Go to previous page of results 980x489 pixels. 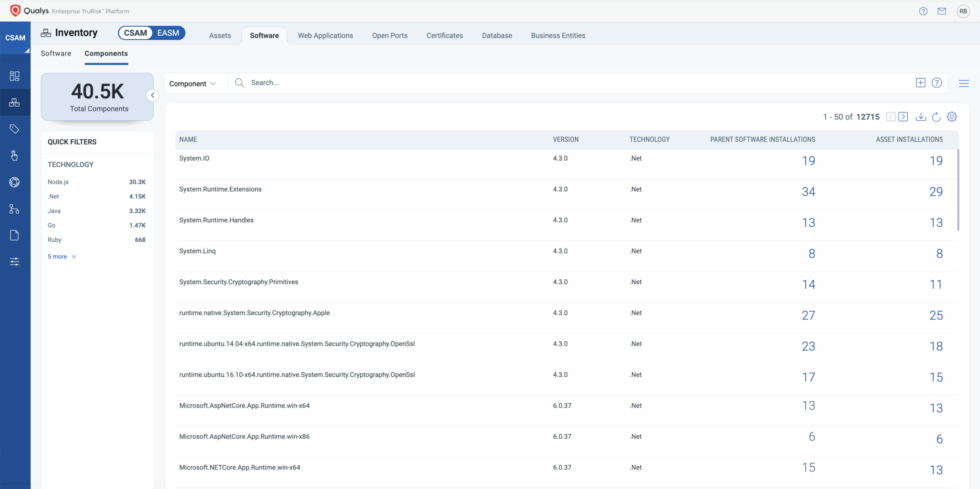(891, 117)
